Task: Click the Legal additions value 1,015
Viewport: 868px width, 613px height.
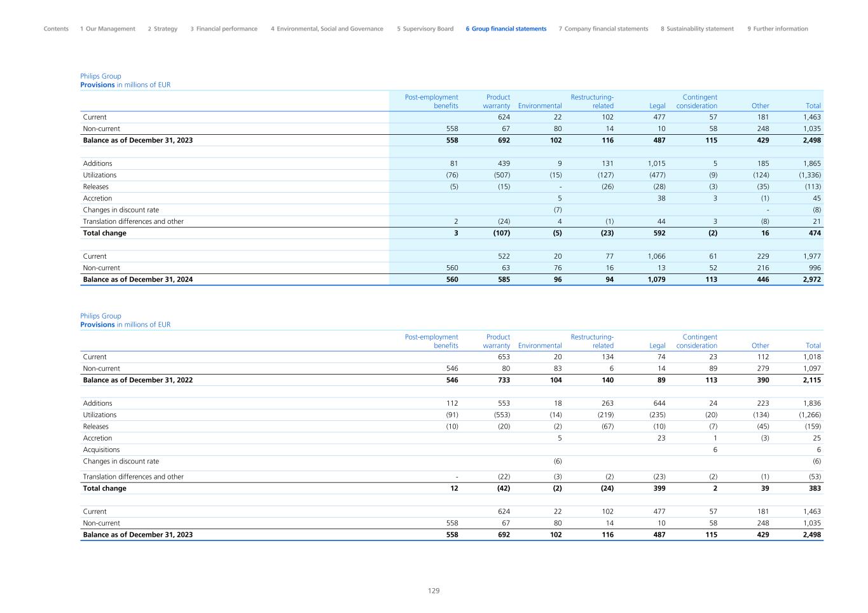Action: [x=657, y=163]
